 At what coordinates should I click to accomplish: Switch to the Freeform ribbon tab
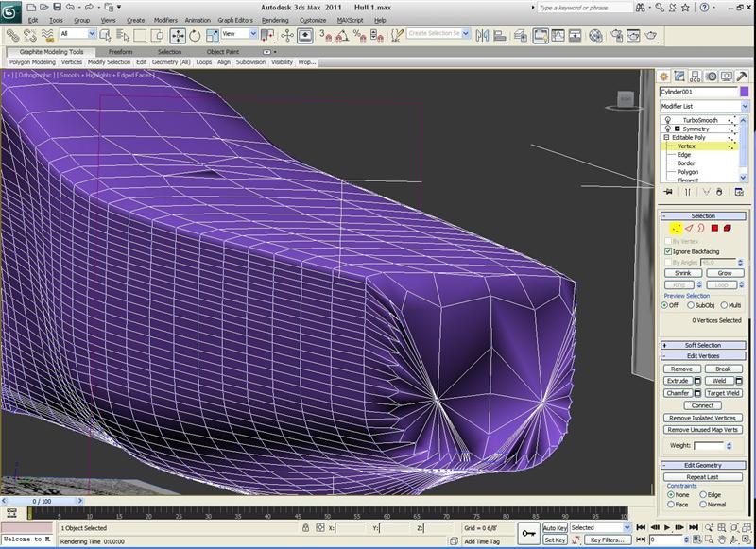(x=120, y=52)
